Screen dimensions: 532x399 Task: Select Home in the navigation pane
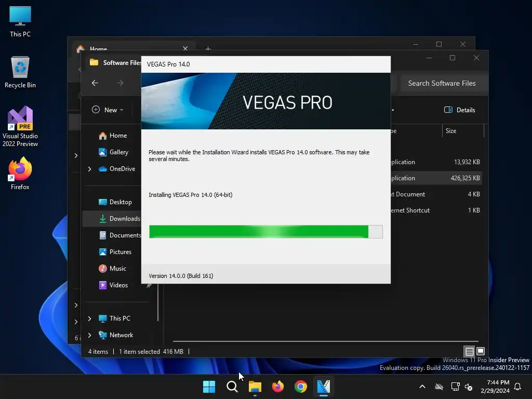113,136
